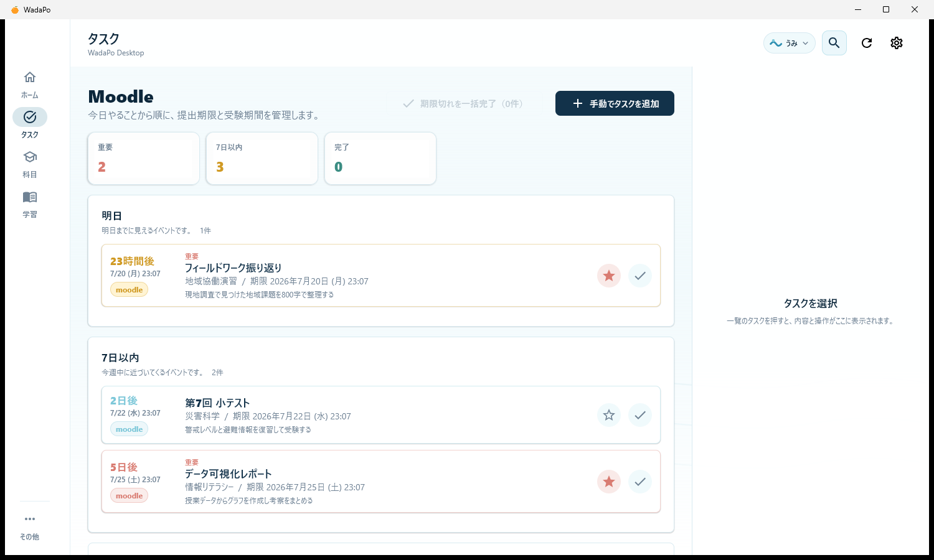Maximize the WadaPo window
Image resolution: width=934 pixels, height=560 pixels.
[886, 9]
